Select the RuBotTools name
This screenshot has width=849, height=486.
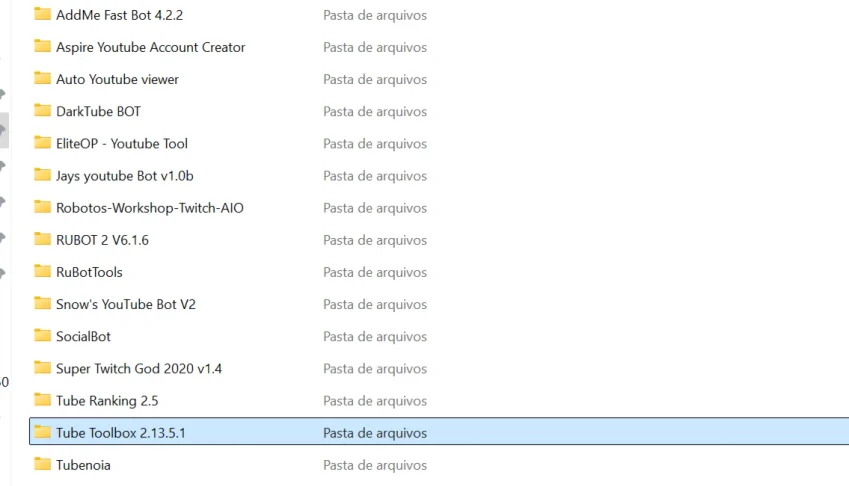[89, 272]
